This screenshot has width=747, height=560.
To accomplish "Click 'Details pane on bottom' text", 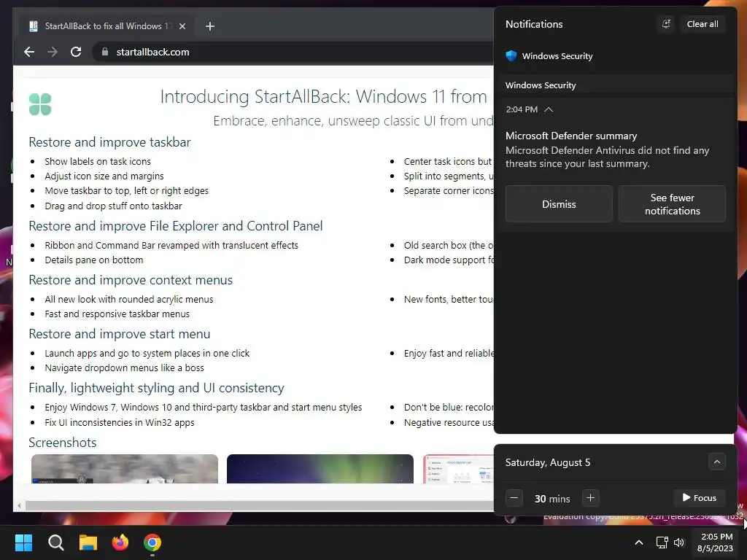I will point(94,260).
